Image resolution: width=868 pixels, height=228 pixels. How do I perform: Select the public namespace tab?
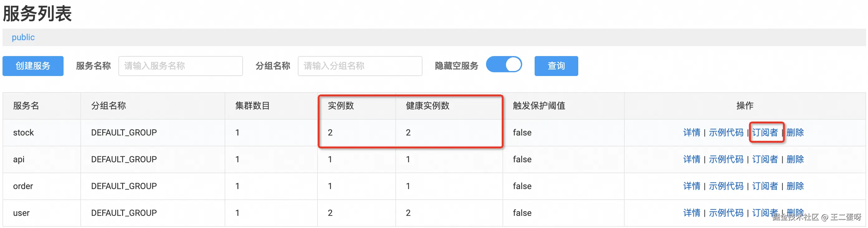click(x=23, y=37)
